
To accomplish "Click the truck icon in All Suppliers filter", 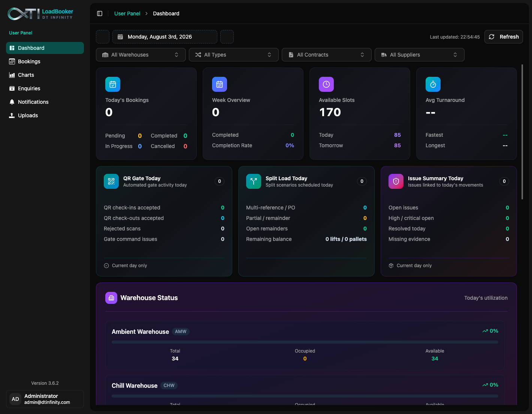I will point(384,55).
